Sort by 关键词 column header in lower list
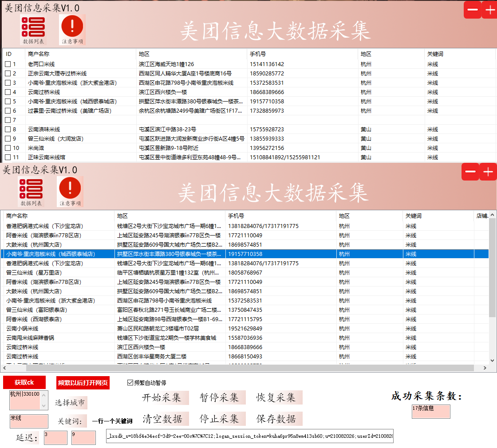Viewport: 497px width, 448px height. pyautogui.click(x=438, y=216)
